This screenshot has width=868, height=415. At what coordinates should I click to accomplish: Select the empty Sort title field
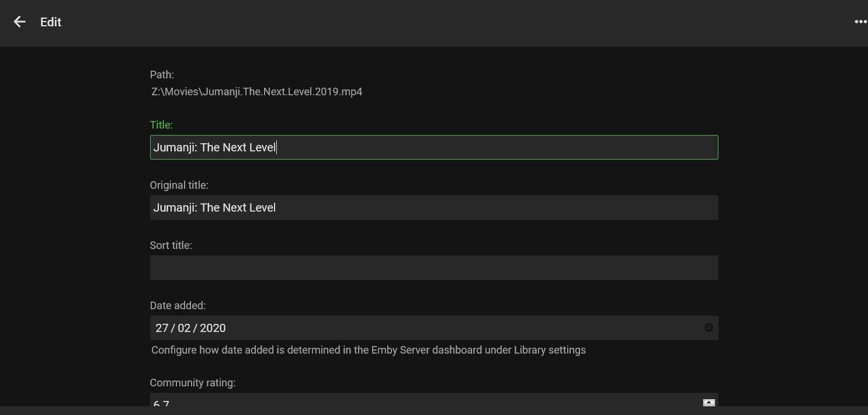(433, 268)
